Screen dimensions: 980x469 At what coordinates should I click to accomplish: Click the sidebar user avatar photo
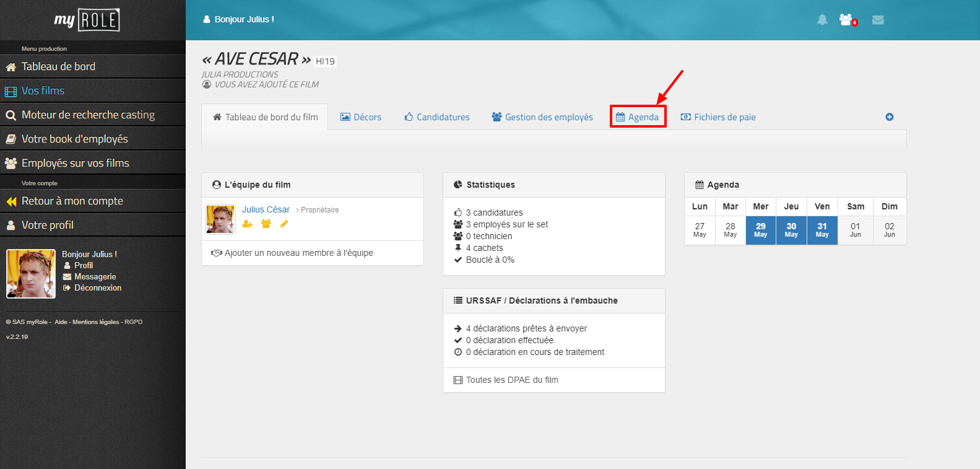click(31, 274)
